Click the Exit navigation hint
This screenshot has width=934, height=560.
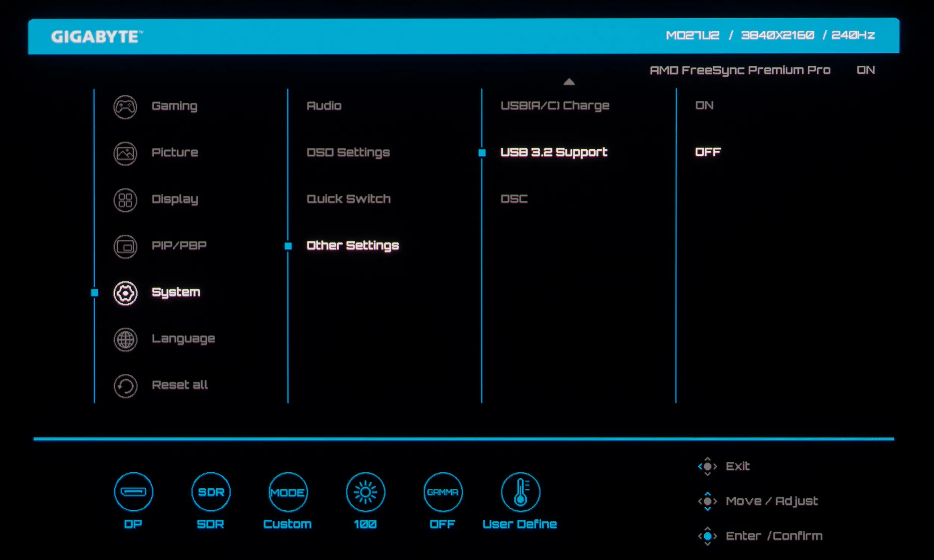click(x=737, y=466)
